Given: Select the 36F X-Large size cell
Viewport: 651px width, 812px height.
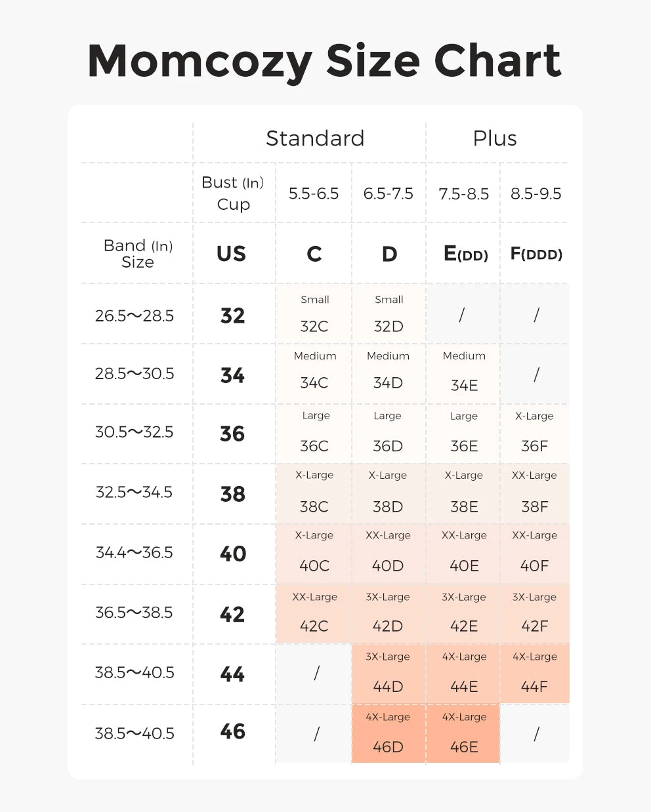Looking at the screenshot, I should click(x=534, y=433).
